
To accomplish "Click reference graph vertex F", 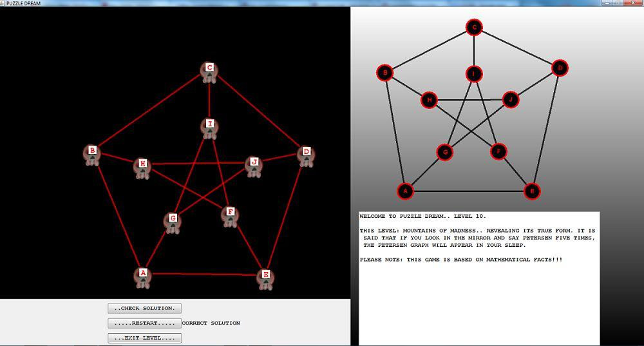I will 498,151.
